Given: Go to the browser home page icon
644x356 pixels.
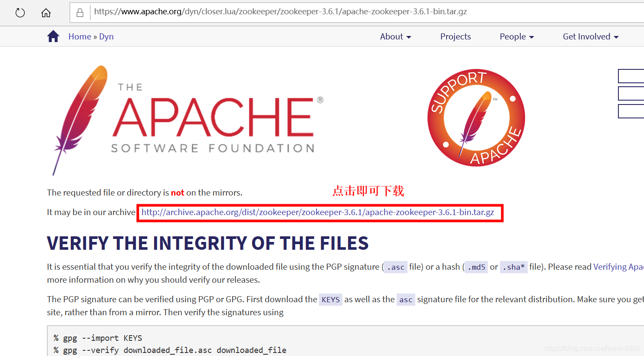Looking at the screenshot, I should [x=46, y=13].
